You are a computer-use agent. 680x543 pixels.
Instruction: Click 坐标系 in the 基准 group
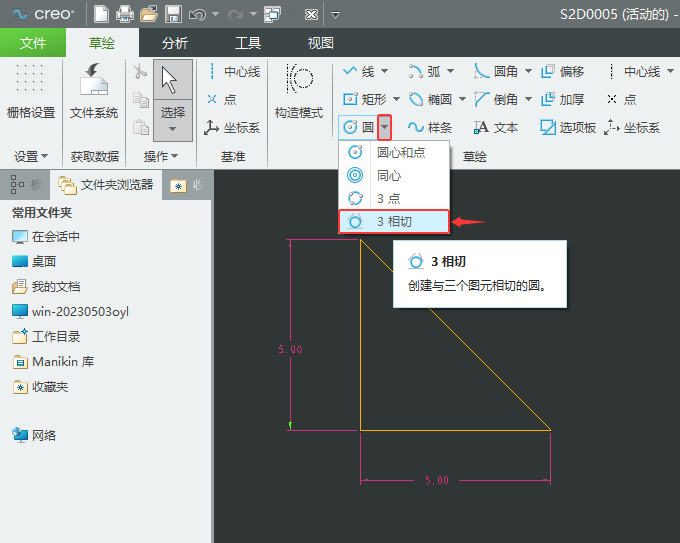(x=232, y=128)
